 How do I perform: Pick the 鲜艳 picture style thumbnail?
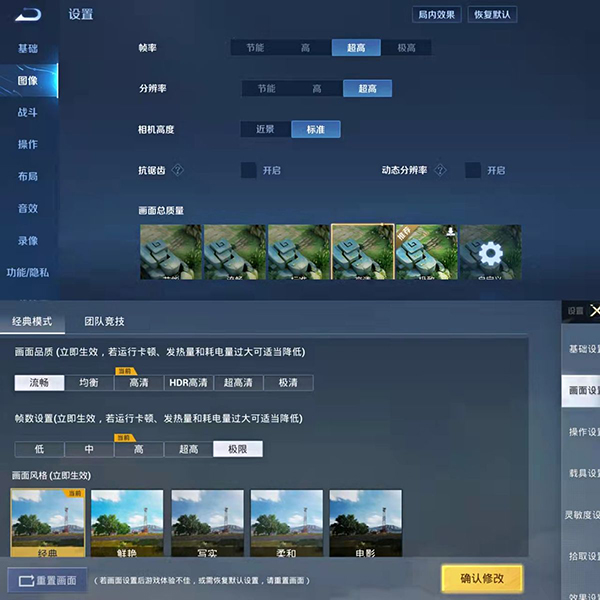pos(127,524)
